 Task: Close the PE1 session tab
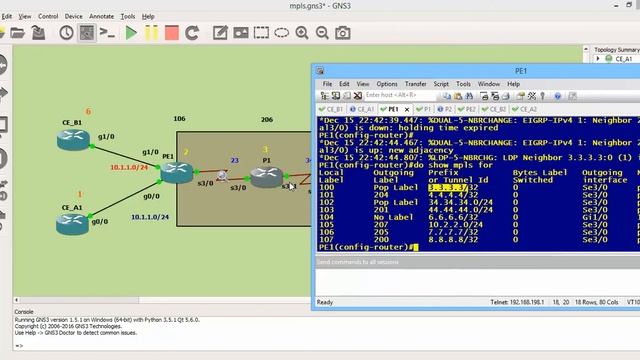pyautogui.click(x=407, y=109)
